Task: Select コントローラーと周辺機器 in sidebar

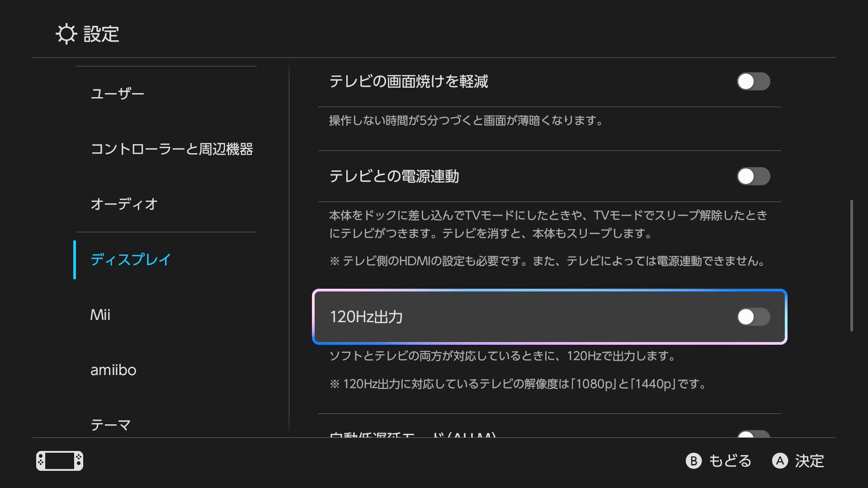Action: coord(172,149)
